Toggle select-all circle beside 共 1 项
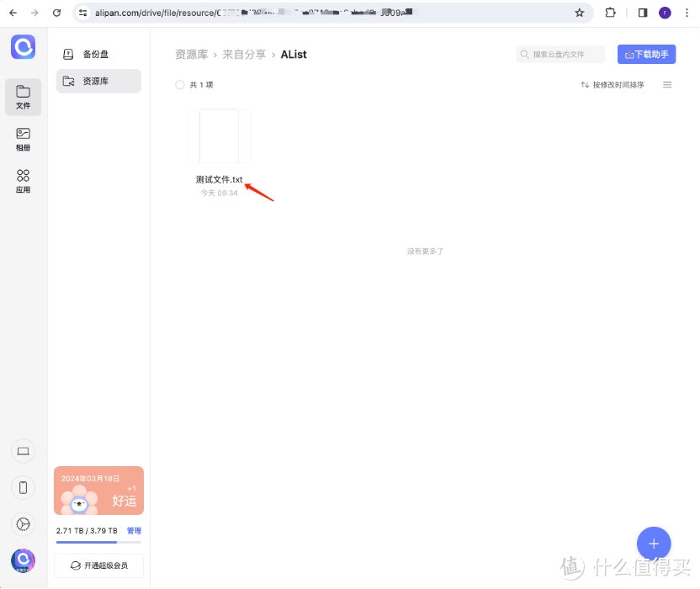700x589 pixels. [x=180, y=85]
